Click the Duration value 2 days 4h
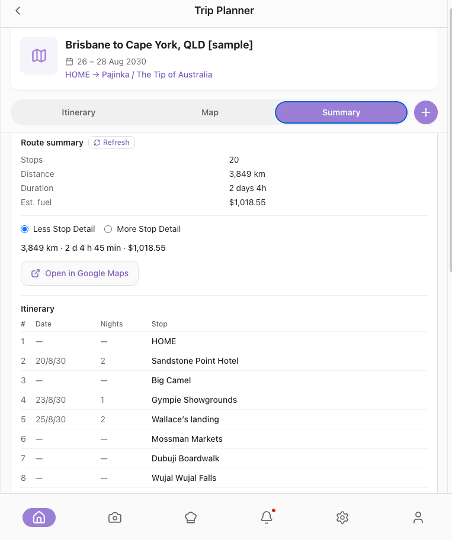The height and width of the screenshot is (540, 452). [248, 188]
